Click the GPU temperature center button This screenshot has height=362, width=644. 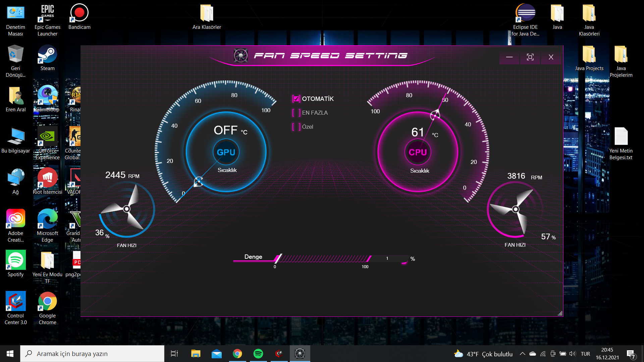click(x=226, y=152)
